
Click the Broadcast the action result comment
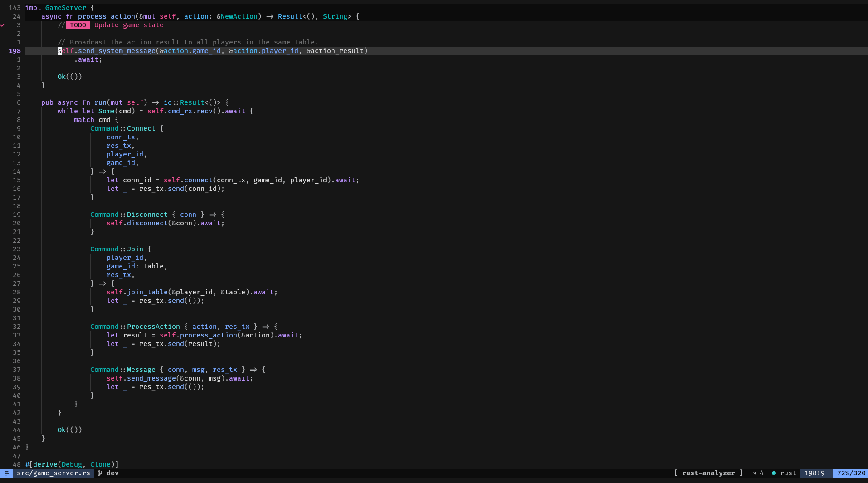click(188, 42)
